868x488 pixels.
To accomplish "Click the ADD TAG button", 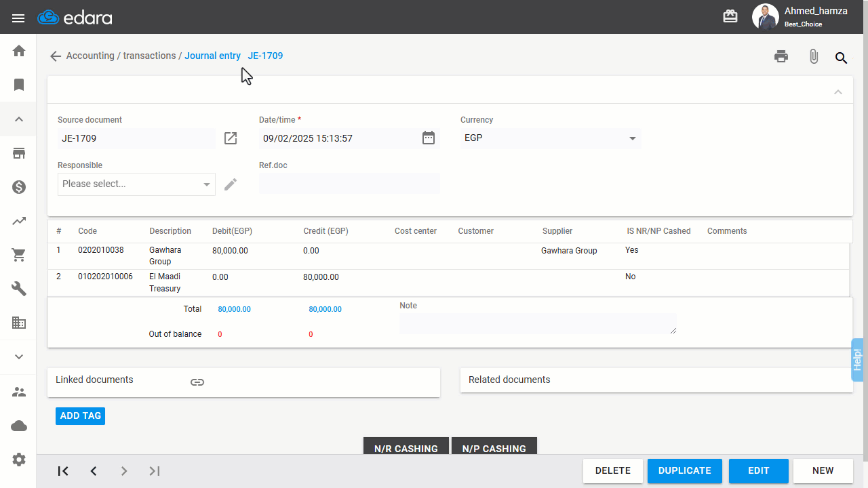I will click(x=80, y=416).
